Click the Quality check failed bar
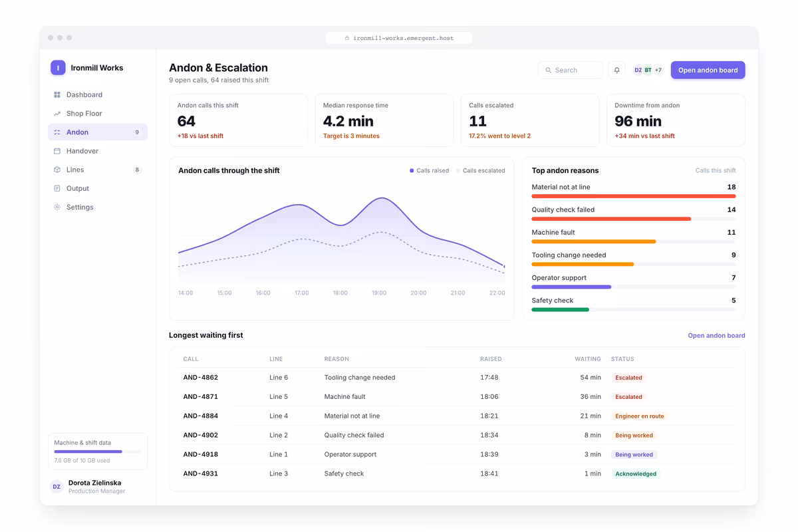 click(634, 219)
